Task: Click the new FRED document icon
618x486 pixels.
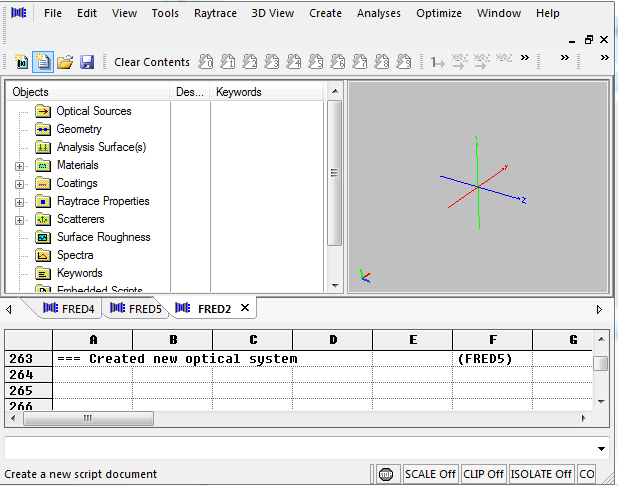Action: (21, 62)
